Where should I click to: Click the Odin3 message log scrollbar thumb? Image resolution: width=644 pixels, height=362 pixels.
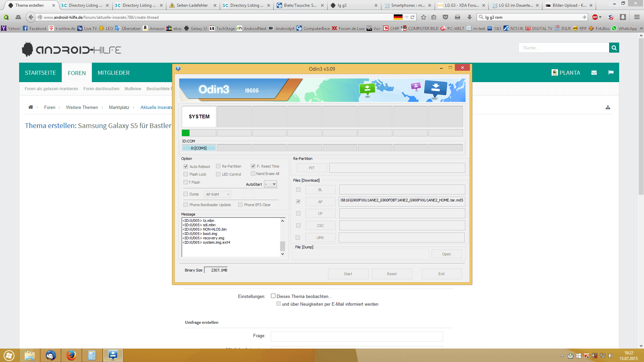[x=282, y=246]
